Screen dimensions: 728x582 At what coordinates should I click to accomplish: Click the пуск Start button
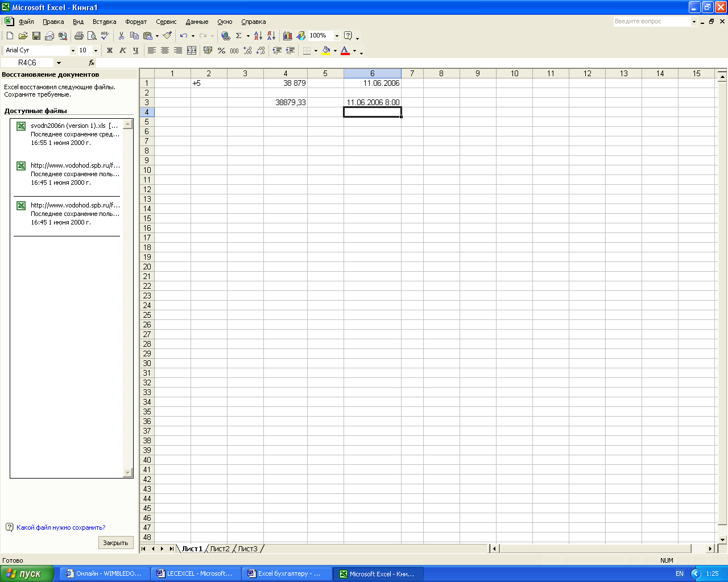[x=27, y=573]
